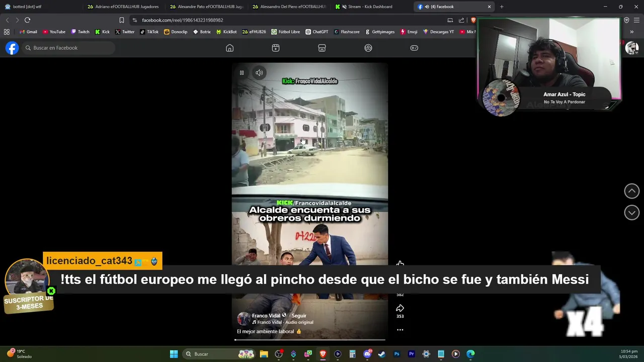644x362 pixels.
Task: Open the Gettyimages bookmark
Action: 380,32
